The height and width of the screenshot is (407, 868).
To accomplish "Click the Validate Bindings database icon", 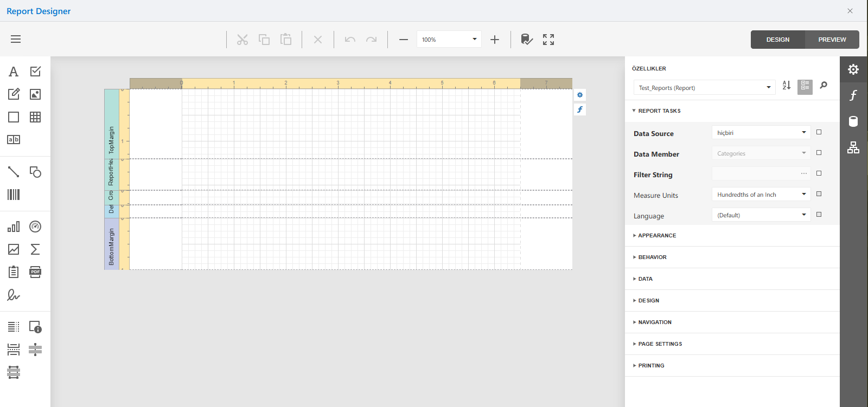I will pos(527,40).
